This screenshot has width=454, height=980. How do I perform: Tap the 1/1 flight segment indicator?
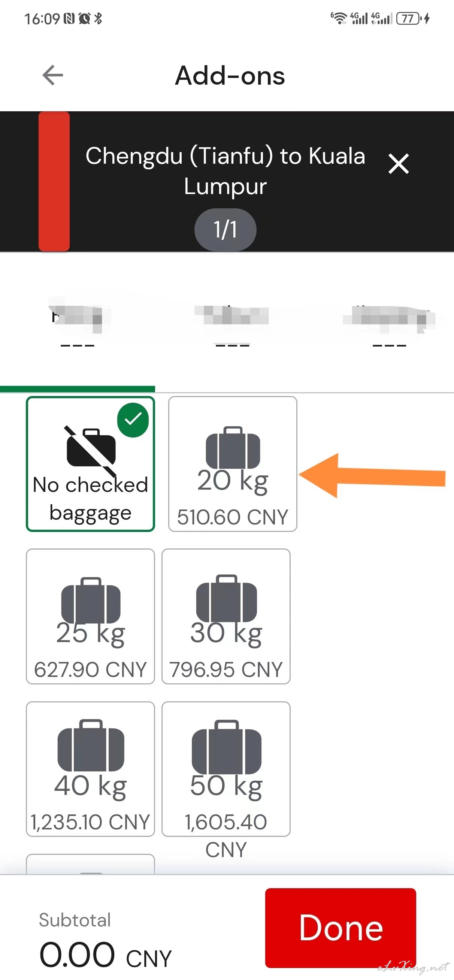[x=225, y=229]
